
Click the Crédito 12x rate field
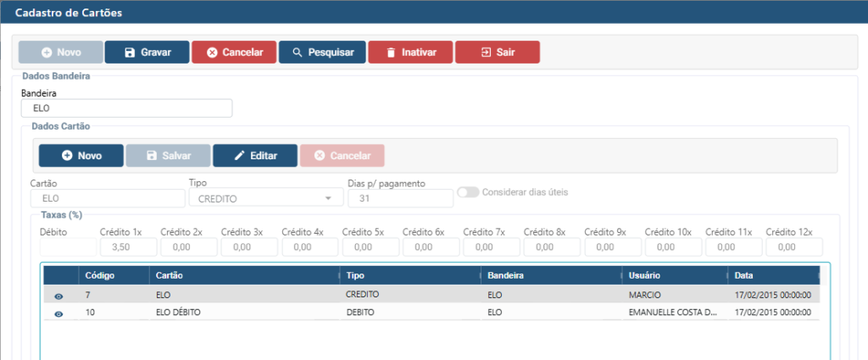pos(793,246)
